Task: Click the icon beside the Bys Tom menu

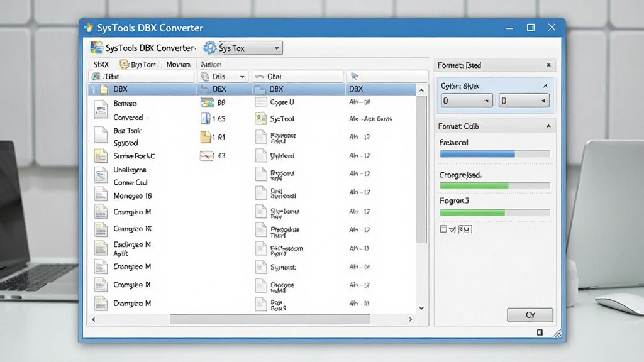Action: pos(124,65)
